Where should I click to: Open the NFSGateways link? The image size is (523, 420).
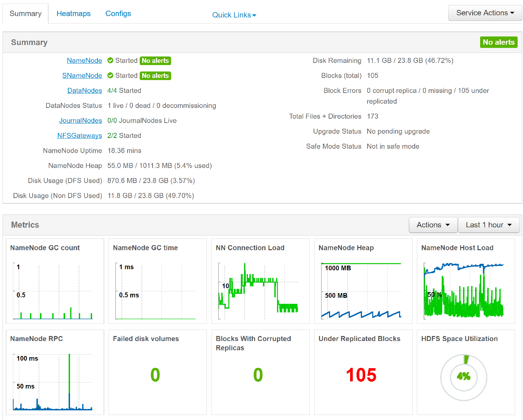[80, 135]
